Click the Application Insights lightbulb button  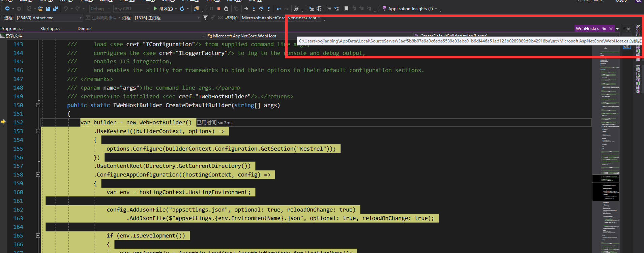(x=409, y=9)
